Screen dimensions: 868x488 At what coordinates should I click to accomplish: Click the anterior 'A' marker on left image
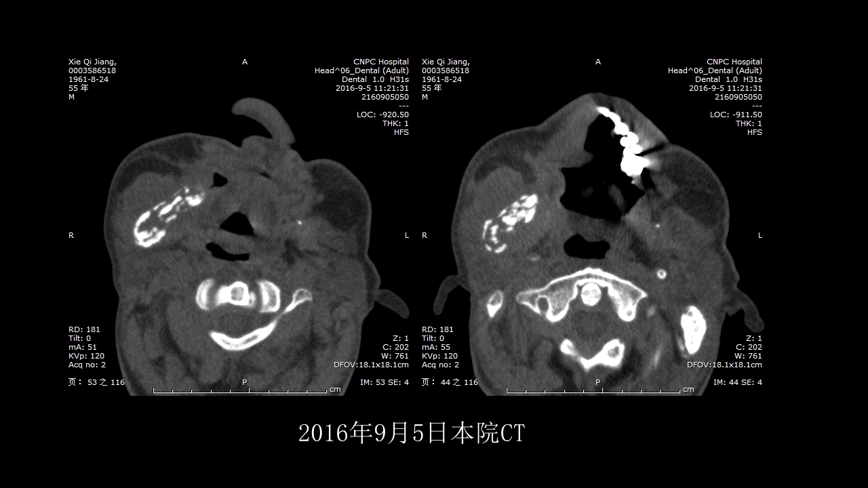pyautogui.click(x=245, y=62)
